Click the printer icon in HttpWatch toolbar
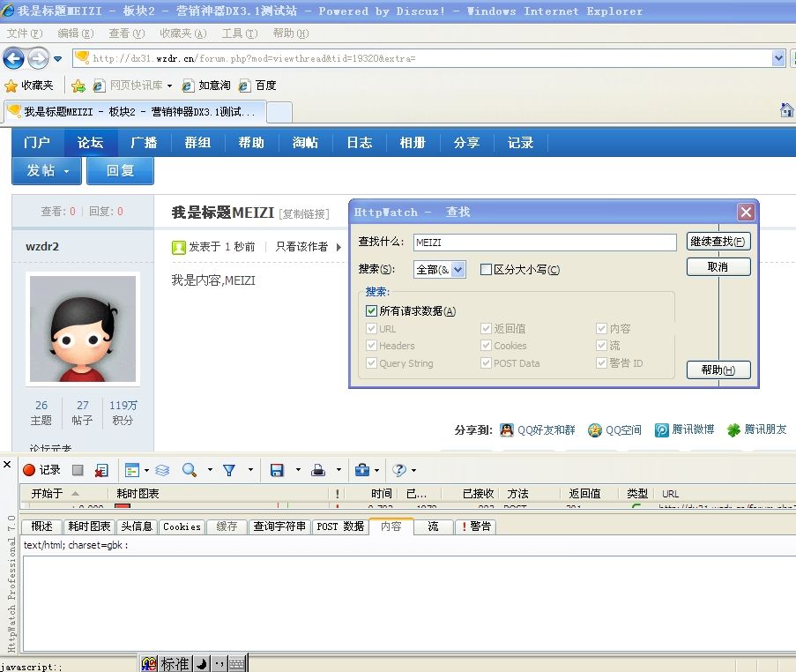This screenshot has width=796, height=672. click(318, 470)
